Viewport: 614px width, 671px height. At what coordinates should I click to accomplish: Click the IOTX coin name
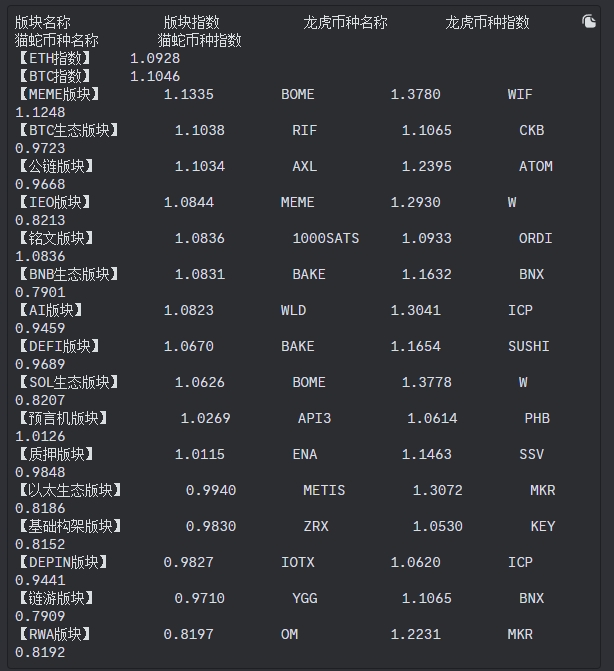click(297, 562)
